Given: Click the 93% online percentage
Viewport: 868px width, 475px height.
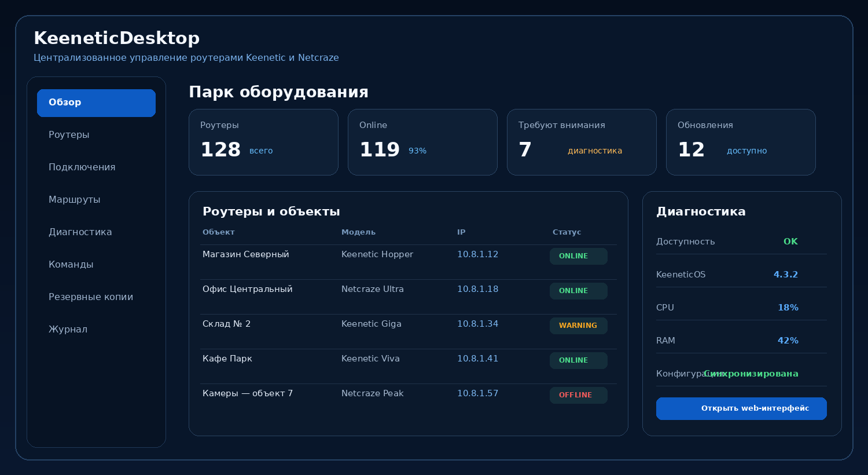Looking at the screenshot, I should [x=417, y=151].
